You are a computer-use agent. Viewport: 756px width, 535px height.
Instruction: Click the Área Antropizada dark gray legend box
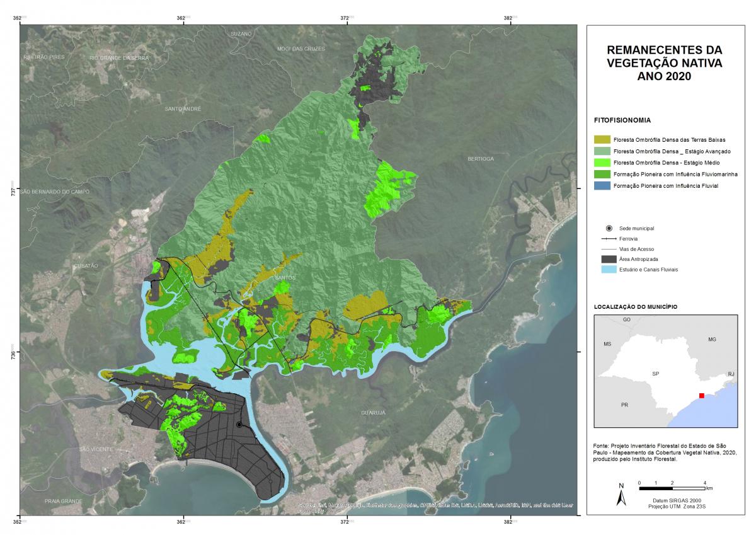(x=610, y=259)
